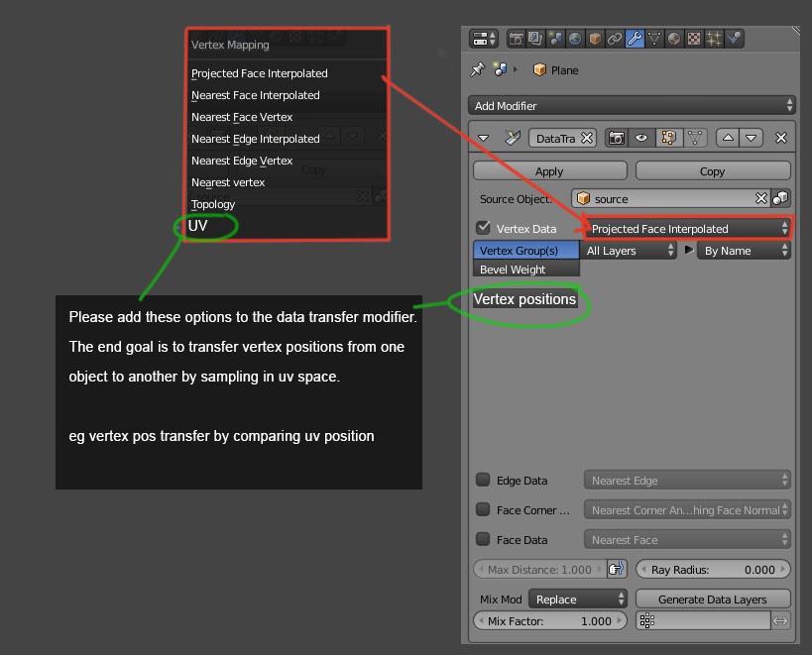Click the Ray Radius value field
The width and height of the screenshot is (812, 655).
(713, 570)
